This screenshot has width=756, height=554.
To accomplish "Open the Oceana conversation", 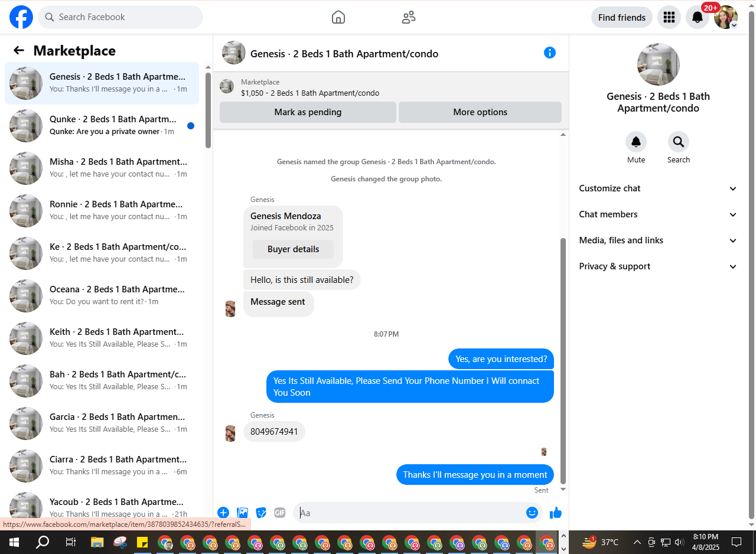I will tap(102, 296).
